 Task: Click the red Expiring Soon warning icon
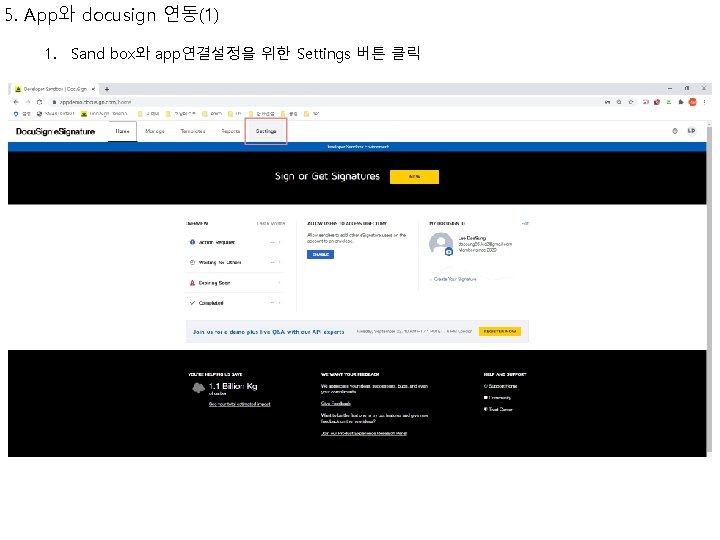coord(192,283)
